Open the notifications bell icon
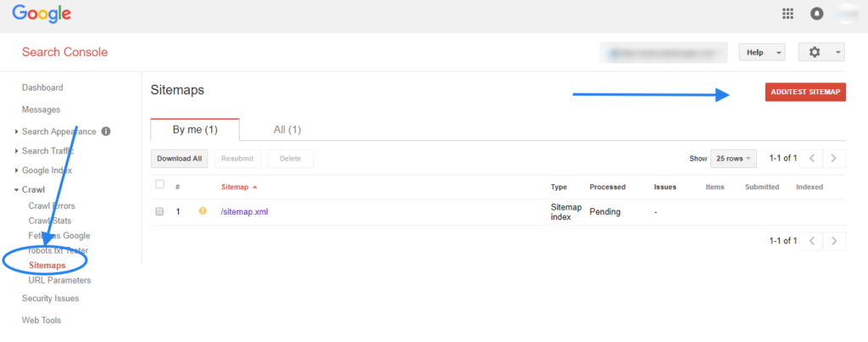 point(816,14)
